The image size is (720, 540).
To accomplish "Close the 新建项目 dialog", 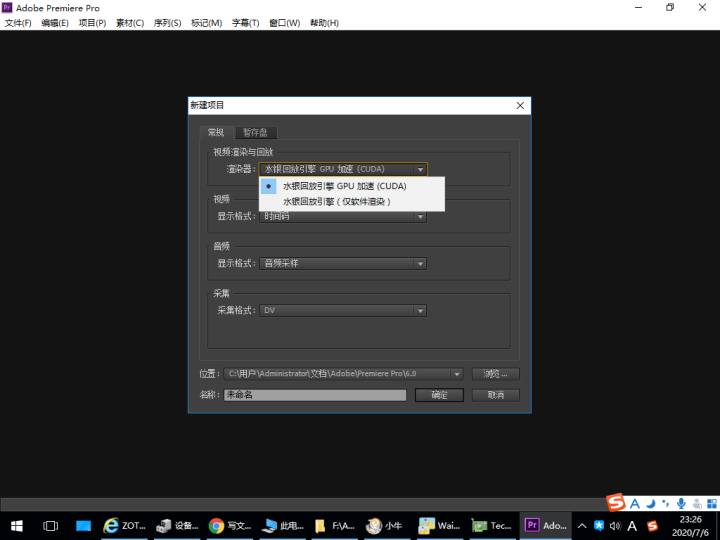I will tap(520, 106).
